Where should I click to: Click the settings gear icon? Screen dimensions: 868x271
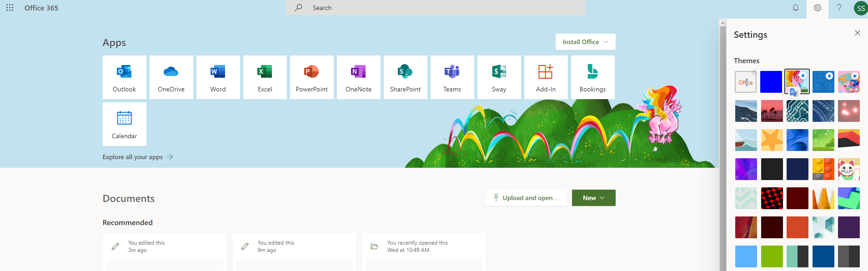818,8
